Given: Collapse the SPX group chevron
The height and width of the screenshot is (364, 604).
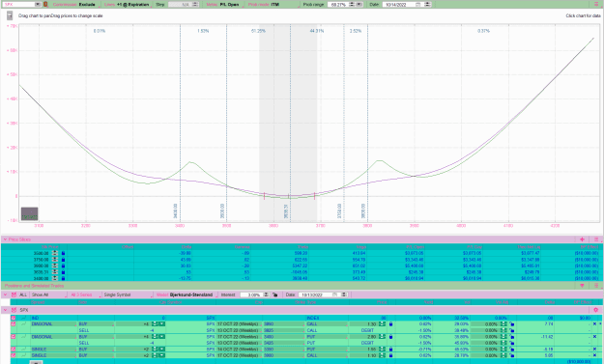Looking at the screenshot, I should point(5,310).
